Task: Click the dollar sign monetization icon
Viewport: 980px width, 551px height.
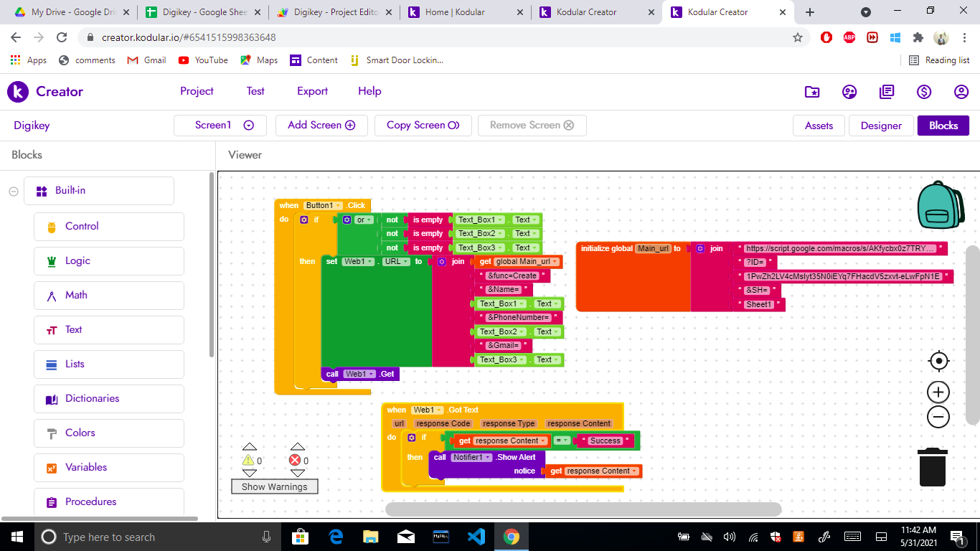Action: pos(924,92)
